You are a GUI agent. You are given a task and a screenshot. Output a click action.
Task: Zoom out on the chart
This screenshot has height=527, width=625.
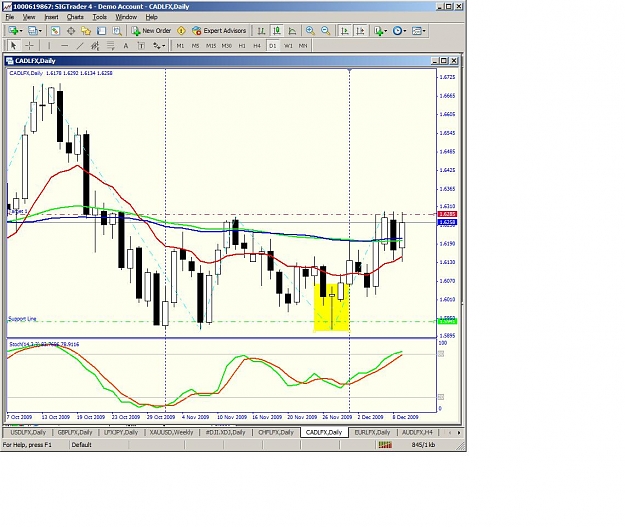[x=326, y=31]
